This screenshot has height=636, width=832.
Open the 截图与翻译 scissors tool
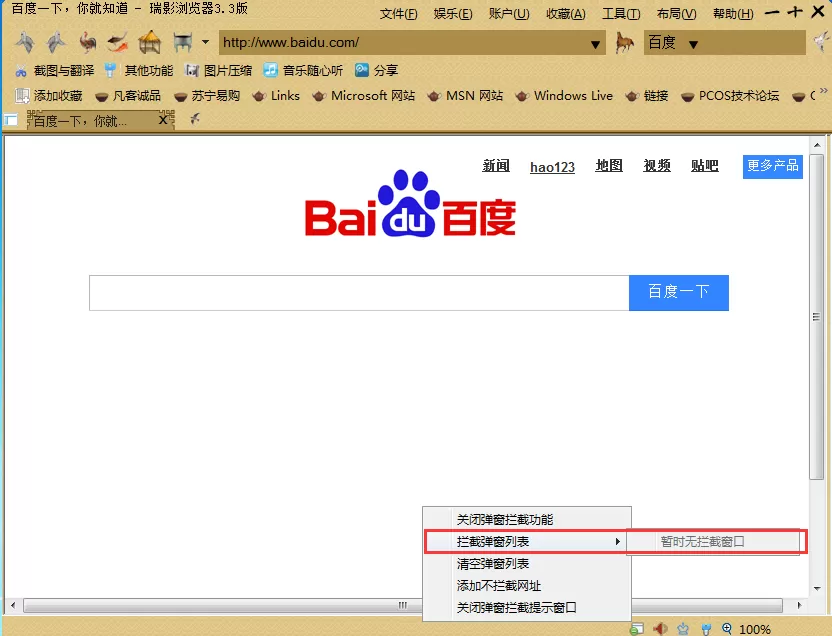pyautogui.click(x=55, y=71)
